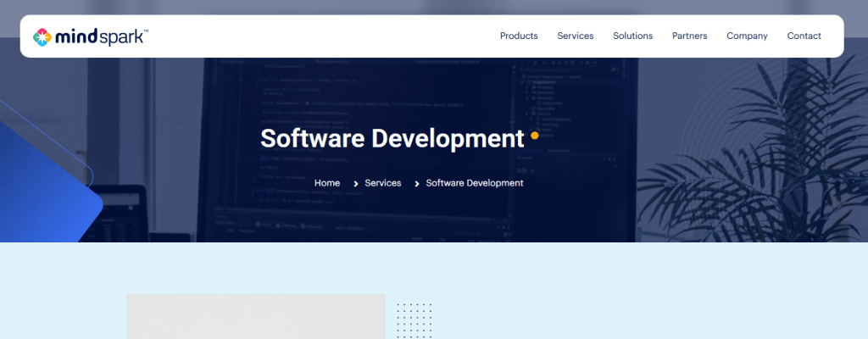Go to the Partners nav item
Image resolution: width=868 pixels, height=339 pixels.
click(689, 36)
